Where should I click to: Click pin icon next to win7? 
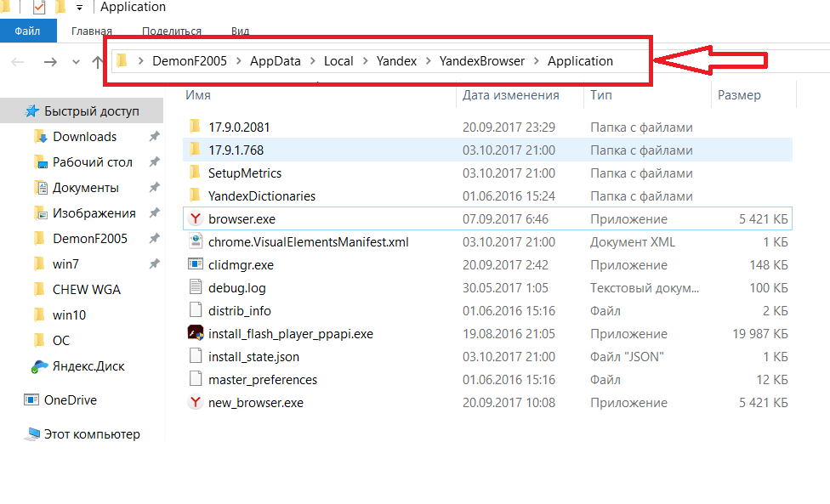pyautogui.click(x=154, y=264)
